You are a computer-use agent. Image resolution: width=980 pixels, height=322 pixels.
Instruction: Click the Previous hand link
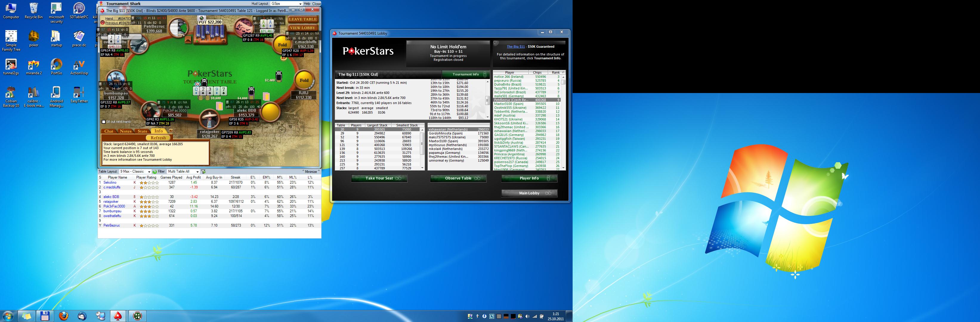tap(118, 23)
